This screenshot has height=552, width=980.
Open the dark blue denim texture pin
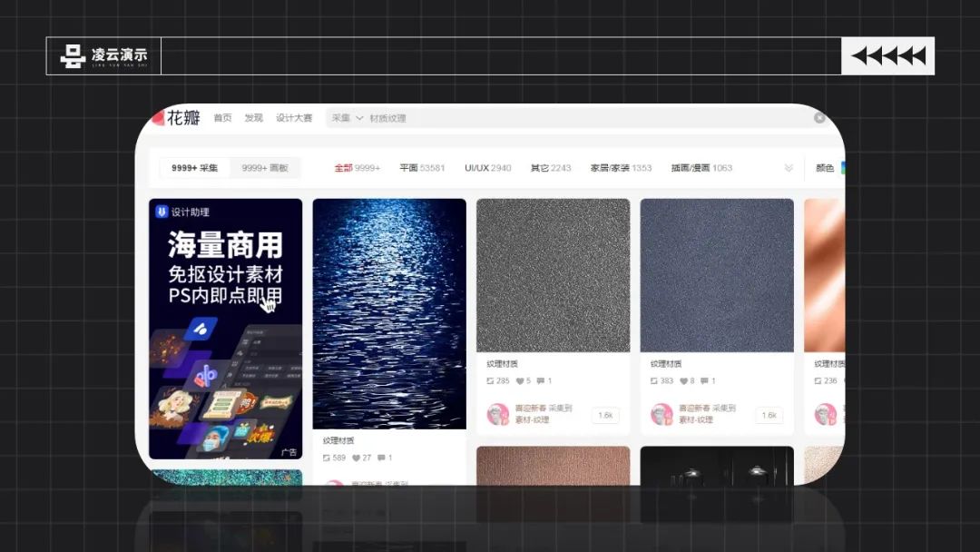[x=717, y=276]
